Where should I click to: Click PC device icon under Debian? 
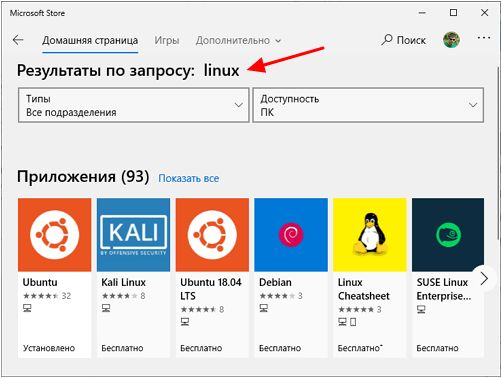[264, 308]
